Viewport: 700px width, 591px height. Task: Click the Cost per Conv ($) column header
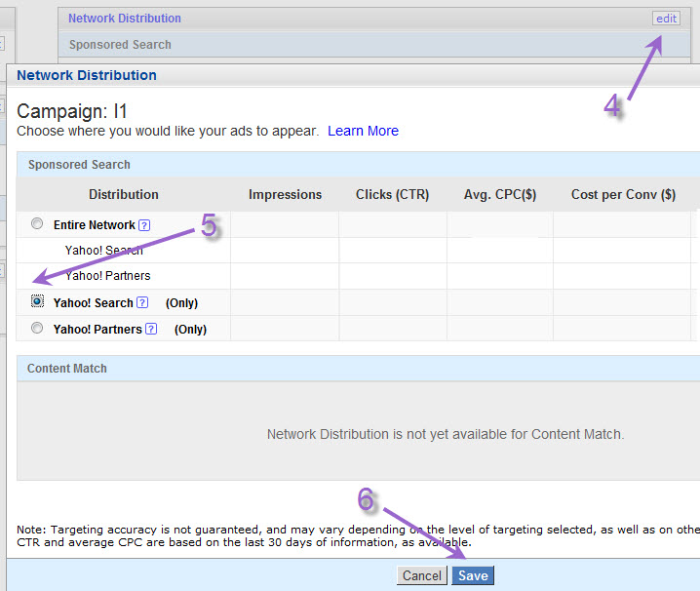623,194
